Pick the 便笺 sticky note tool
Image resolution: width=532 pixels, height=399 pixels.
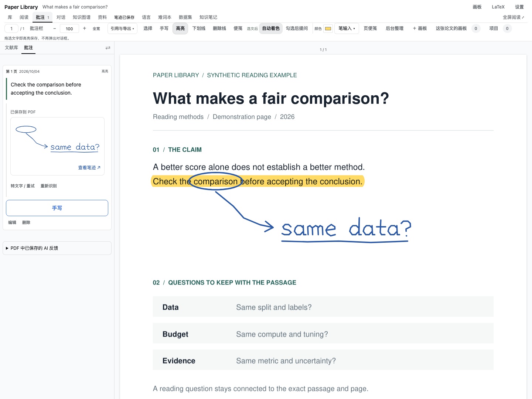click(x=238, y=28)
